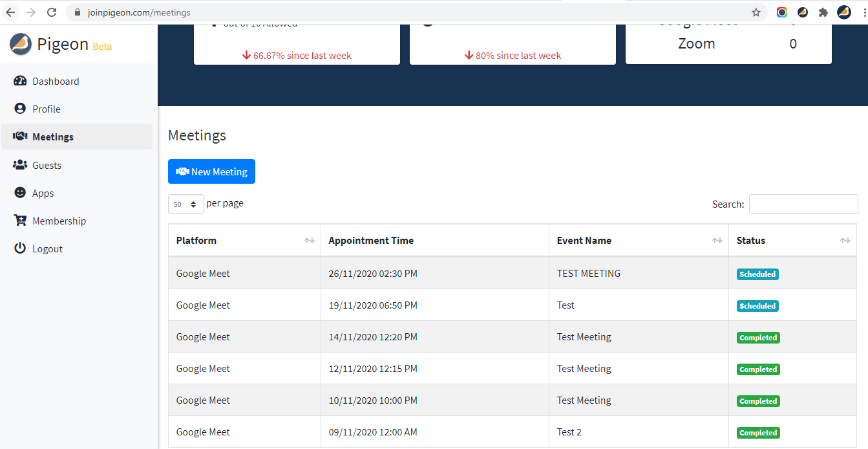Click the Guests group icon
This screenshot has height=449, width=868.
pyautogui.click(x=20, y=165)
